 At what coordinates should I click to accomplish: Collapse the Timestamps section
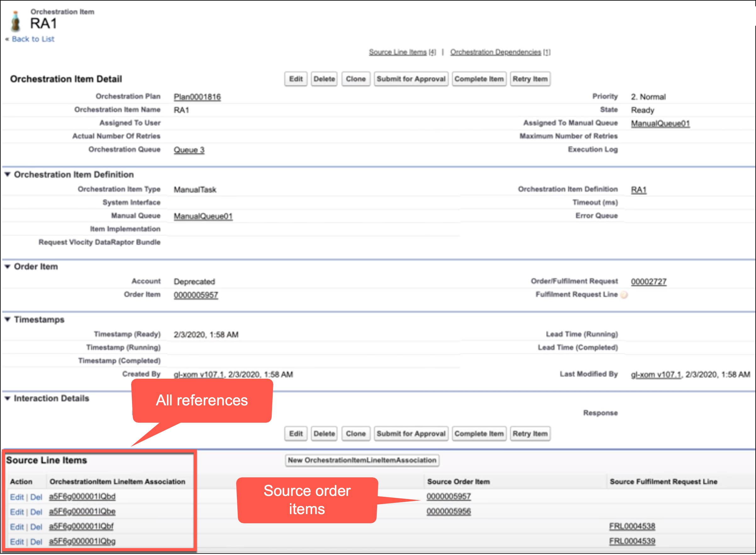(8, 319)
